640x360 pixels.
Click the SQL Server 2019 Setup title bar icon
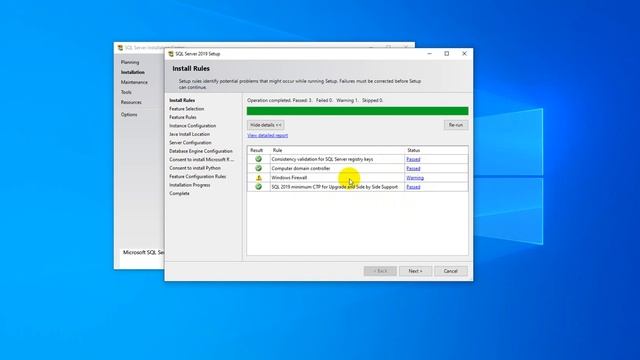coord(171,54)
